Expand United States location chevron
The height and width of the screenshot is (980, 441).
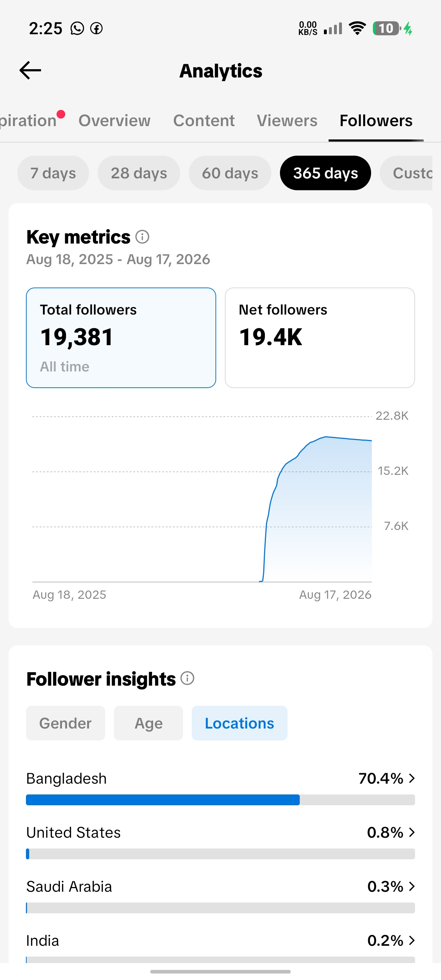[411, 832]
